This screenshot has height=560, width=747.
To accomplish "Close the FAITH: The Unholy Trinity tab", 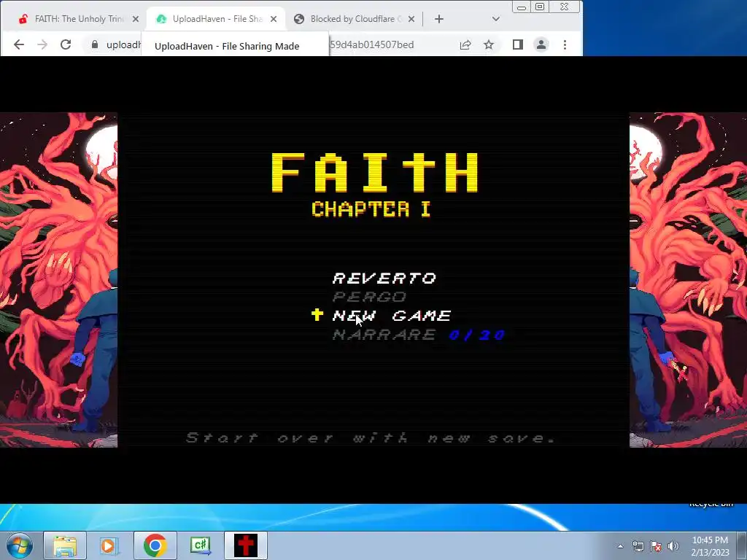I will click(x=135, y=19).
